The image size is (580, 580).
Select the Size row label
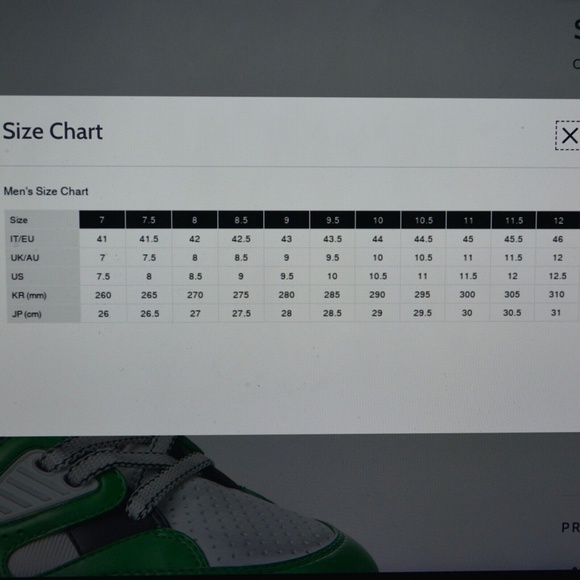(x=18, y=220)
